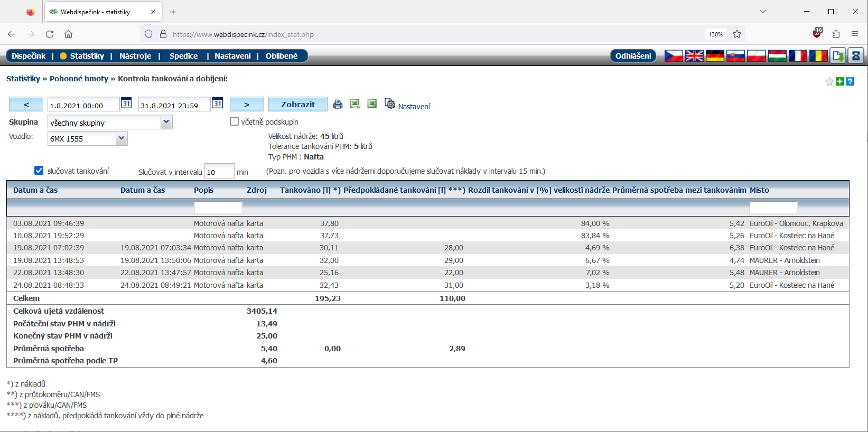Click the printer icon to print report

[338, 105]
